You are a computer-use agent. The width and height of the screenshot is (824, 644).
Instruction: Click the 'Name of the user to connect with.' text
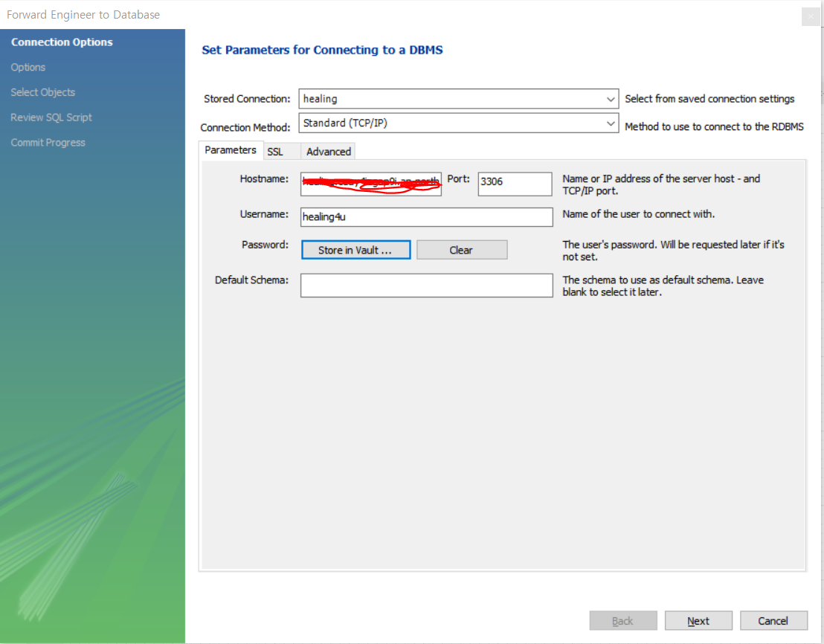[x=639, y=214]
